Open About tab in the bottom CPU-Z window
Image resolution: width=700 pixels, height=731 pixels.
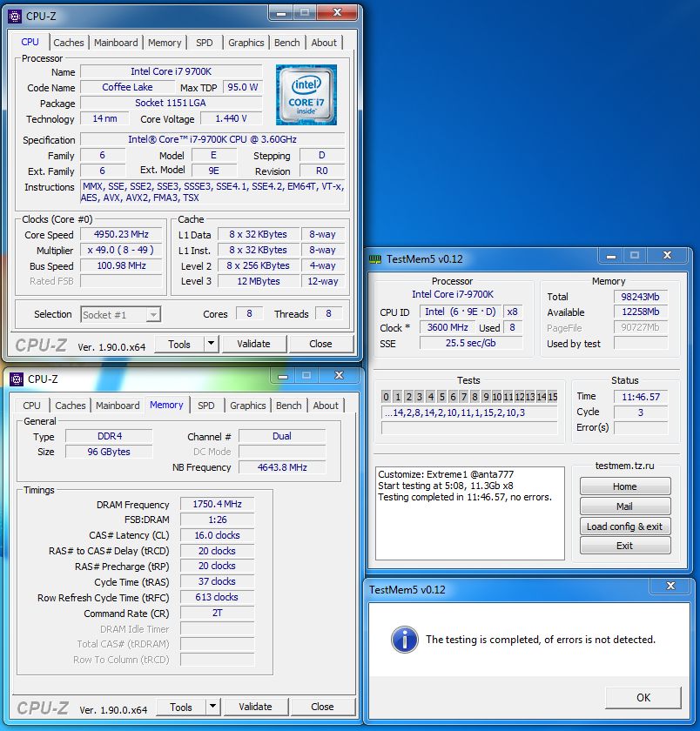point(326,406)
